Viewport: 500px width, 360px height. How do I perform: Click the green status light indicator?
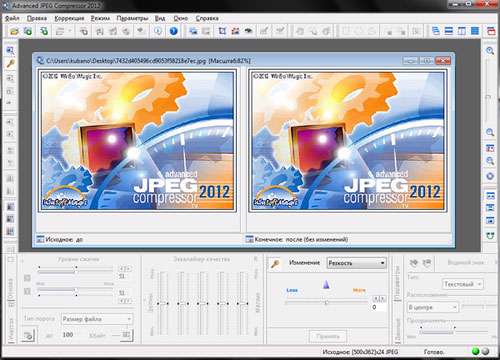pyautogui.click(x=476, y=351)
